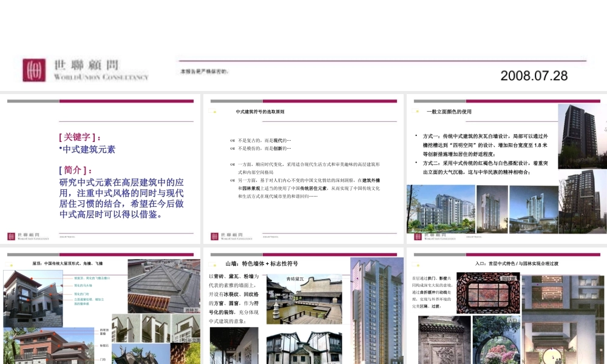Image resolution: width=607 pixels, height=364 pixels.
Task: Open the 中式建筑符号的选取原则 slide thumbnail
Action: [x=303, y=169]
